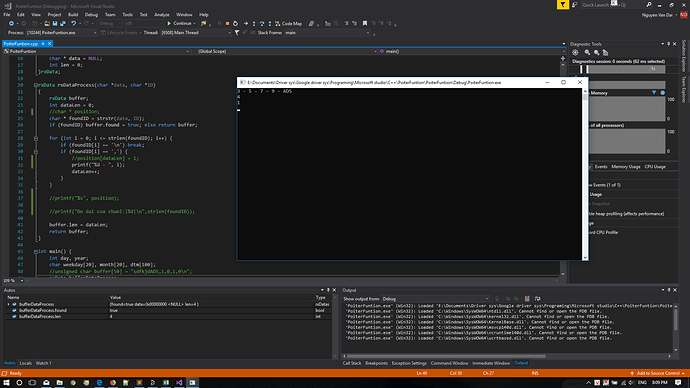Image resolution: width=690 pixels, height=388 pixels.
Task: Switch to the Breakpoints tab
Action: [376, 363]
